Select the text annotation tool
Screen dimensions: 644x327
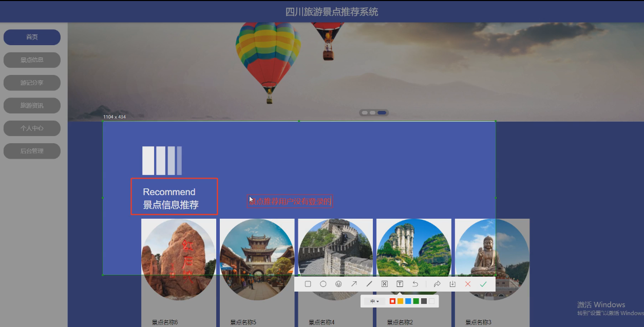(x=400, y=284)
